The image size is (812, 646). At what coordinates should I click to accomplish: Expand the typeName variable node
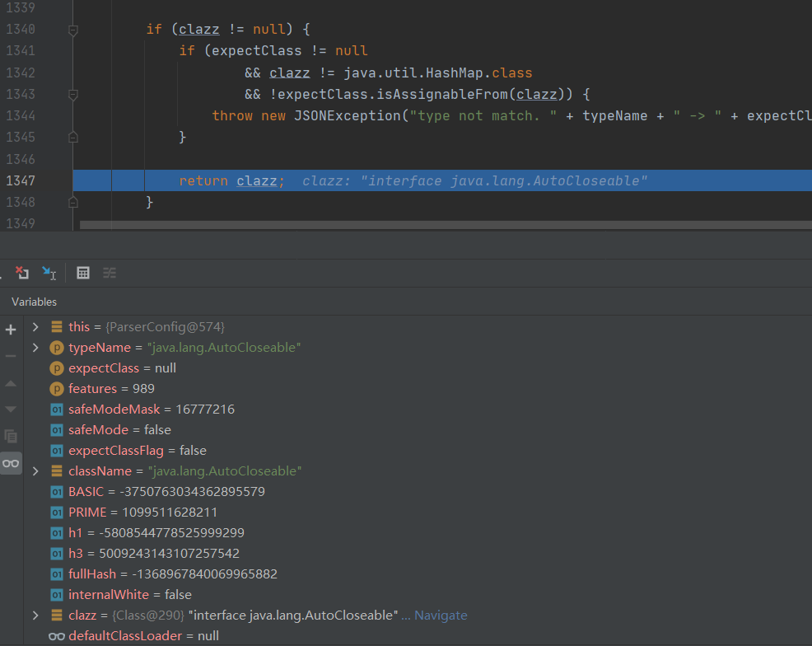[35, 348]
